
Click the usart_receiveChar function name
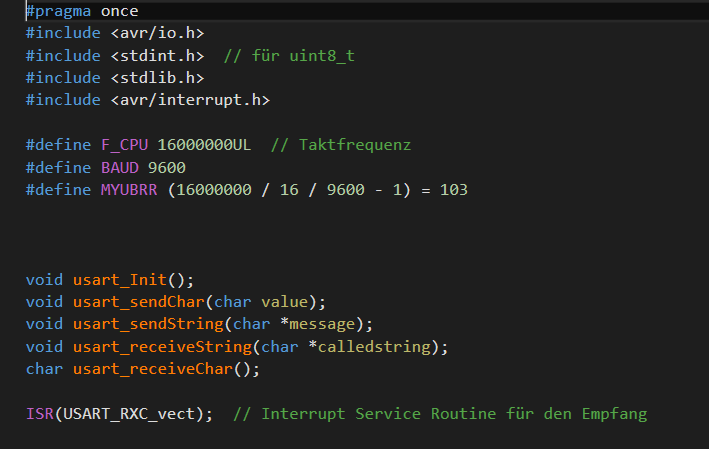153,369
